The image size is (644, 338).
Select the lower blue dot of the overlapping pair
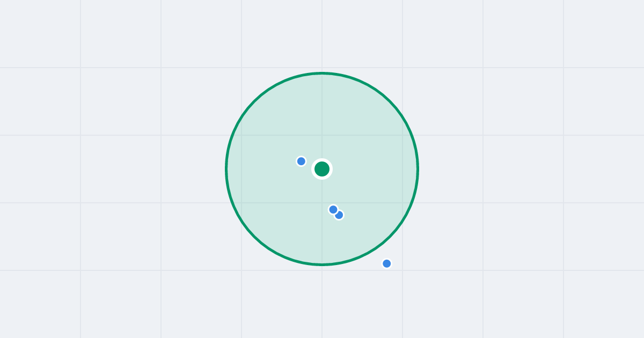(339, 215)
